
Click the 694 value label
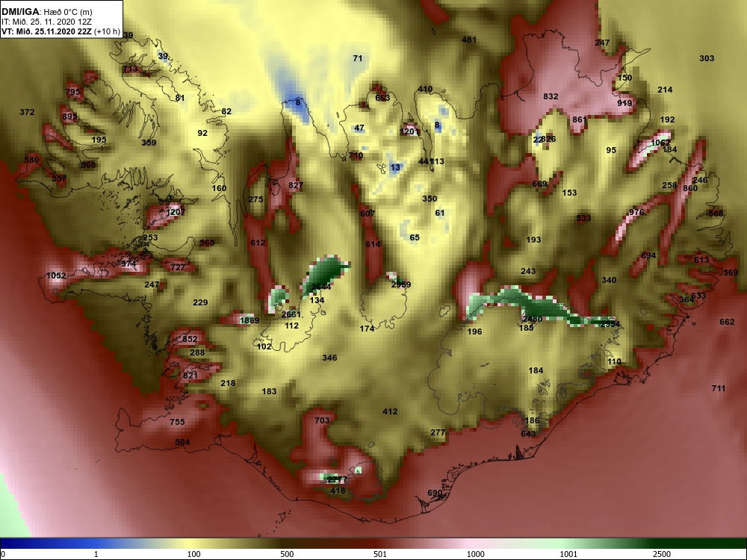pyautogui.click(x=648, y=255)
